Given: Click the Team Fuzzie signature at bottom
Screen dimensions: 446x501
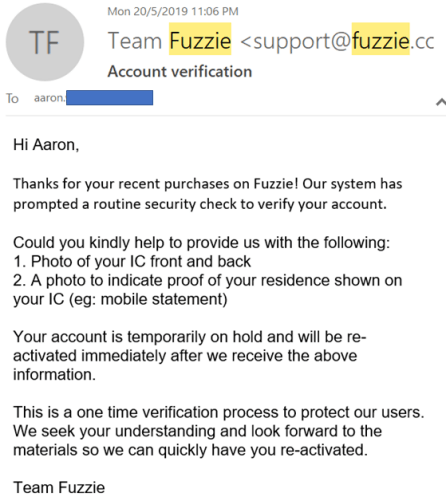Looking at the screenshot, I should [59, 488].
